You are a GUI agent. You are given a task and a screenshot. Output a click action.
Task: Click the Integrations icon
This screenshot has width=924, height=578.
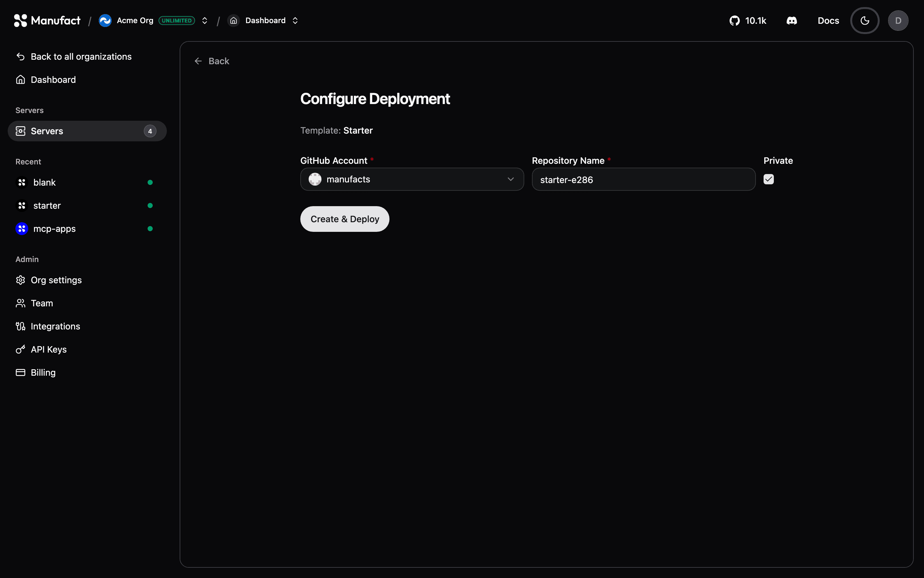coord(21,327)
